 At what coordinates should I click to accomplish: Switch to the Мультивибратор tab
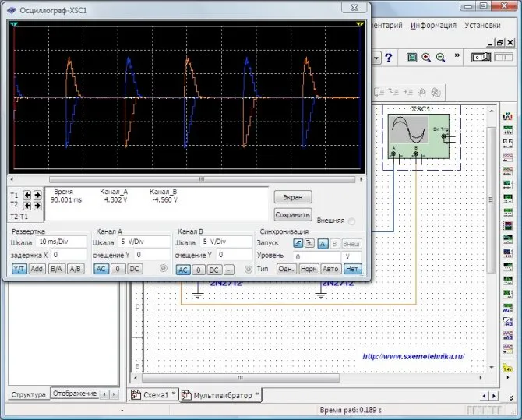[220, 395]
